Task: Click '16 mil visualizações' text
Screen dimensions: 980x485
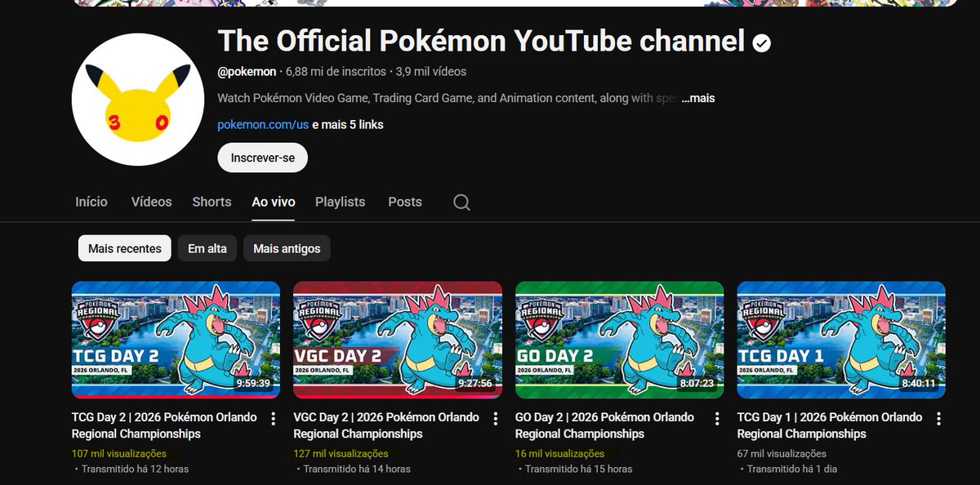Action: coord(560,453)
